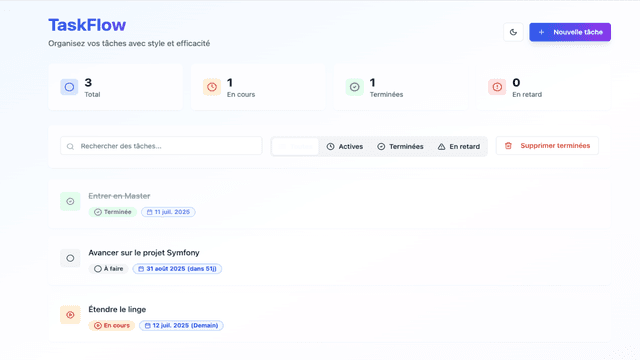Click the blue Total stat icon

69,87
